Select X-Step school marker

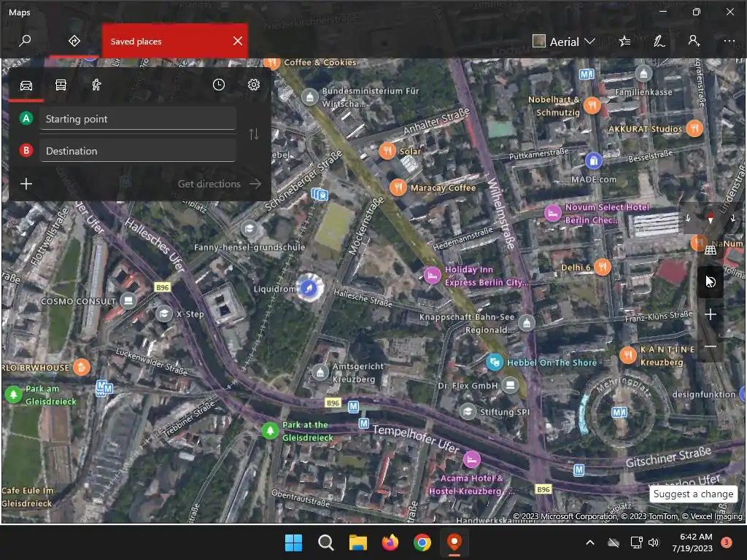pyautogui.click(x=164, y=314)
